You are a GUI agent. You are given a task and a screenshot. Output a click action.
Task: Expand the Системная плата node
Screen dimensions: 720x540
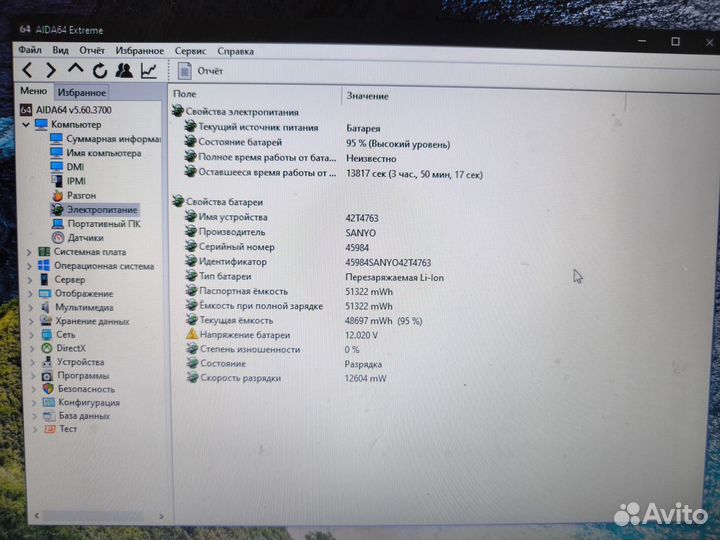[x=29, y=252]
